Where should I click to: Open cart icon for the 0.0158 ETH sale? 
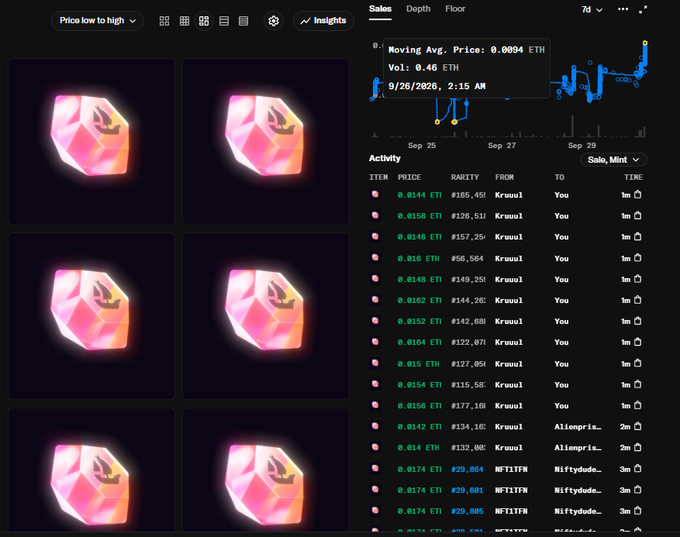click(638, 216)
